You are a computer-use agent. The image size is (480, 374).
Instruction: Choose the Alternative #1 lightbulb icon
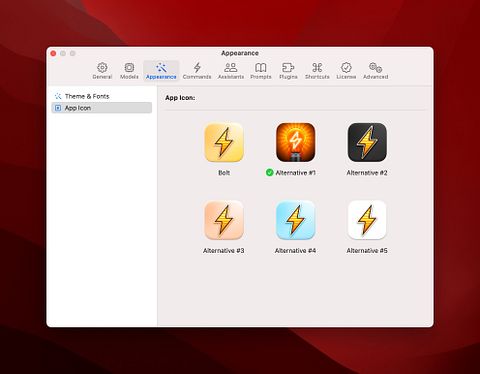[296, 142]
